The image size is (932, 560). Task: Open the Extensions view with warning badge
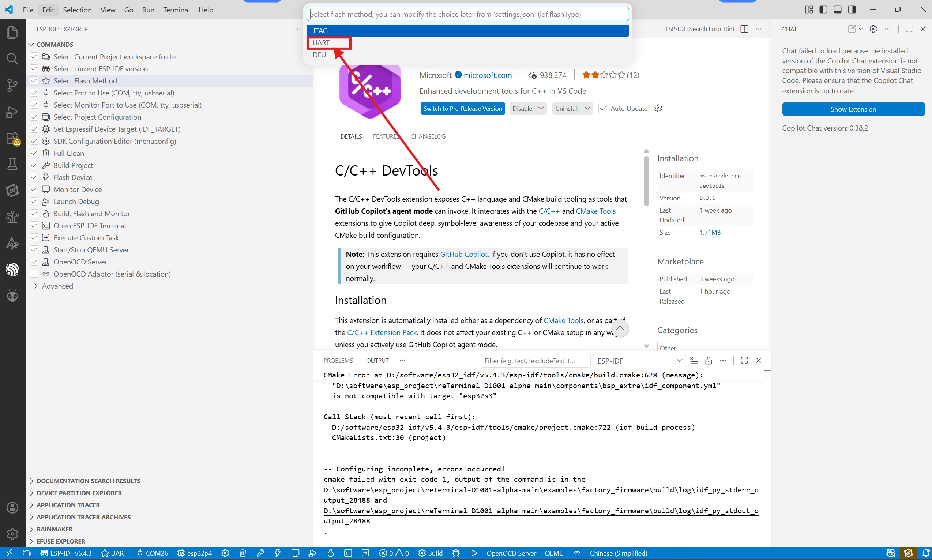point(12,139)
